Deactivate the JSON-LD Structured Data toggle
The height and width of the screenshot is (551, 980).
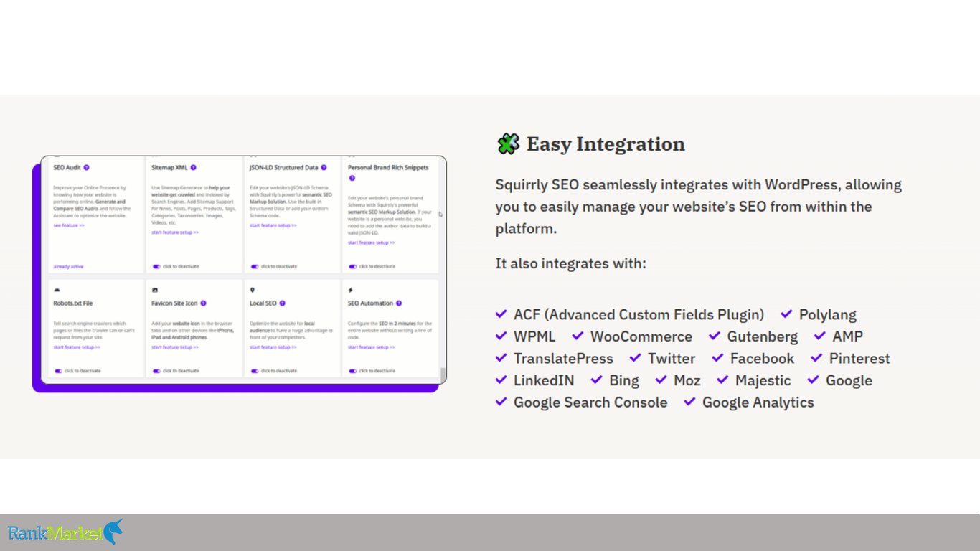(254, 266)
